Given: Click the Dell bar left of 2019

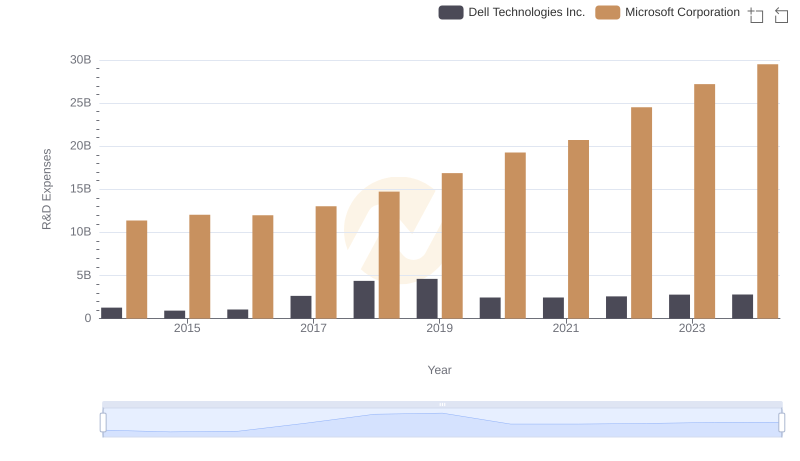Looking at the screenshot, I should (427, 299).
